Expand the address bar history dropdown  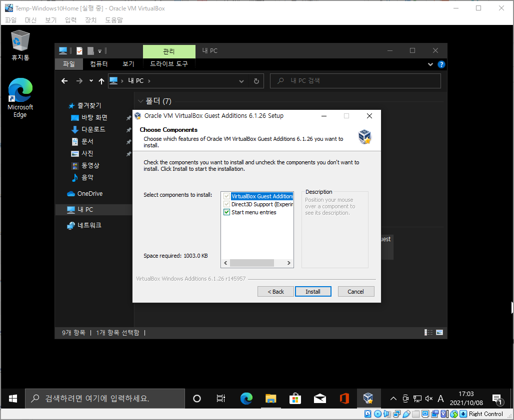[241, 81]
